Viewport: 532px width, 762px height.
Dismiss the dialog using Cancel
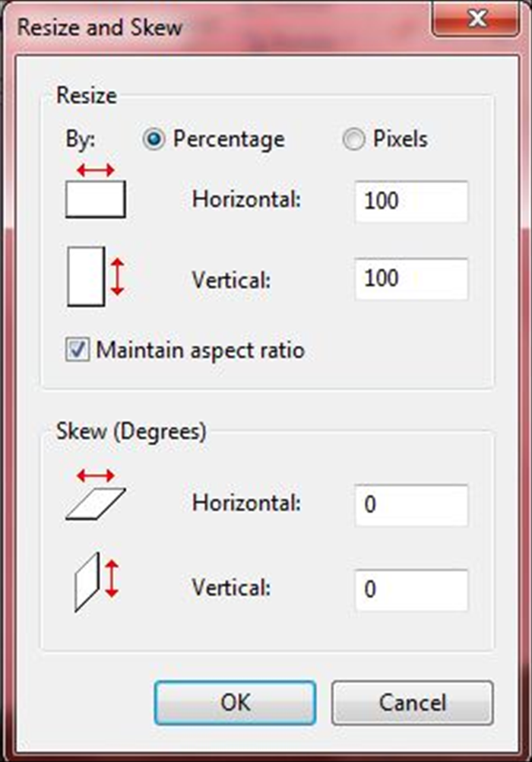[413, 703]
